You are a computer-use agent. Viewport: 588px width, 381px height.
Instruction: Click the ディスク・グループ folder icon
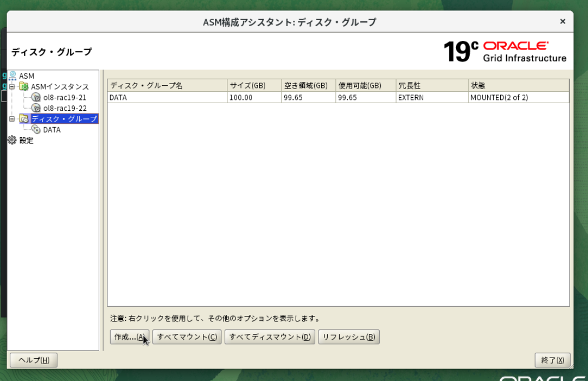pyautogui.click(x=24, y=119)
